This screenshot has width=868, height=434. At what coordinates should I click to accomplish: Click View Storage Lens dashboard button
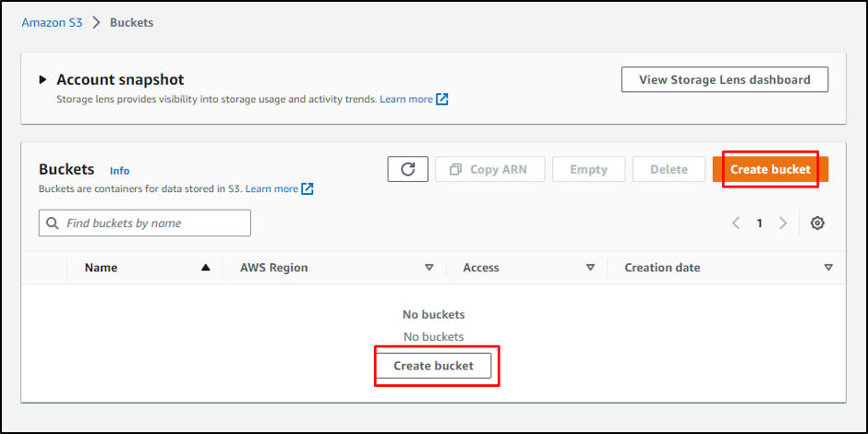point(724,79)
